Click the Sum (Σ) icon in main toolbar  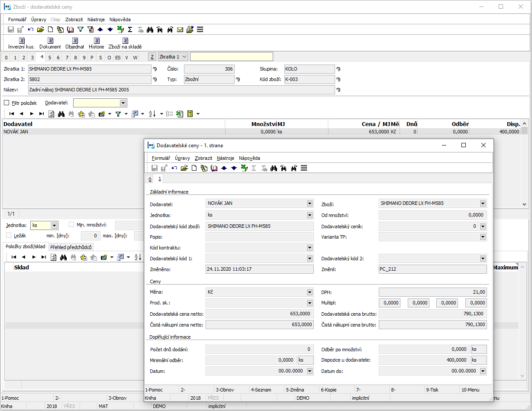point(130,29)
